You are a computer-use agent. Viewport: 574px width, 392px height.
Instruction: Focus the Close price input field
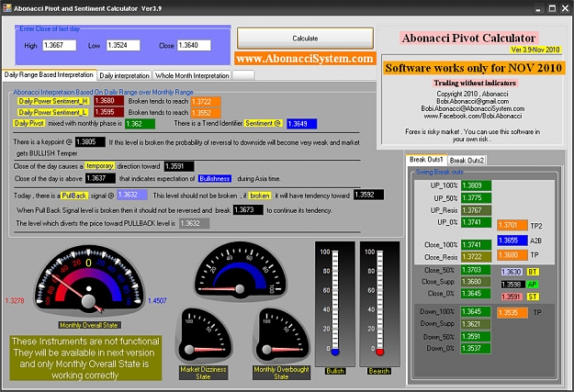point(194,45)
